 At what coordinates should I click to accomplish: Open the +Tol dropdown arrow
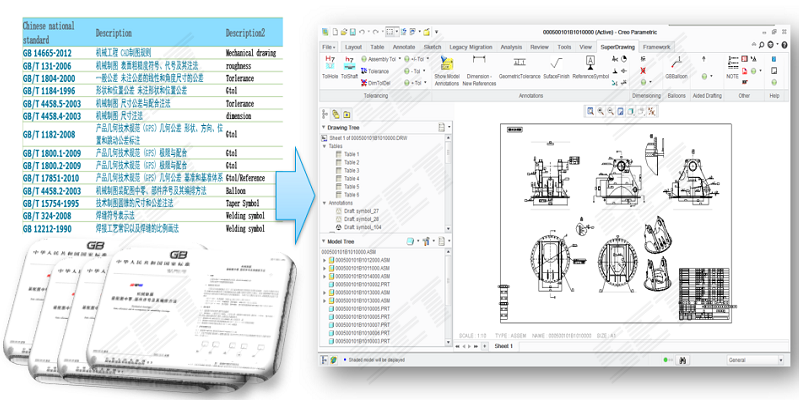click(425, 82)
